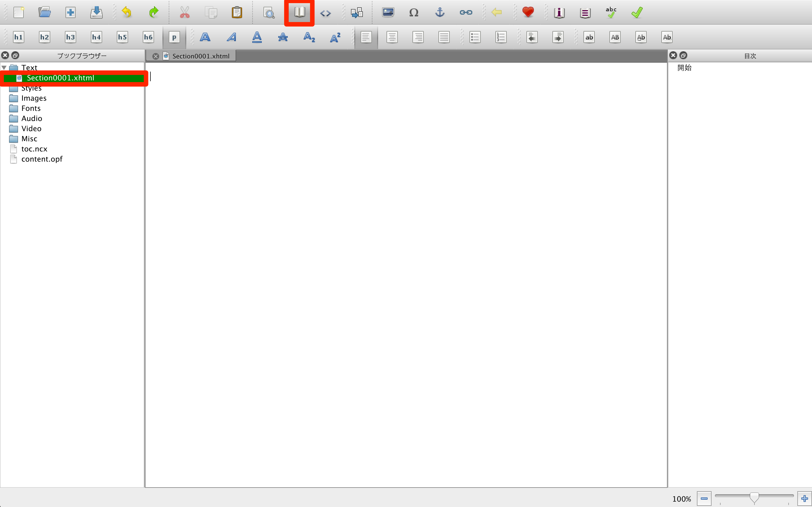Switch to Section0001.xhtml tab
Screen dimensions: 812x507
(201, 56)
